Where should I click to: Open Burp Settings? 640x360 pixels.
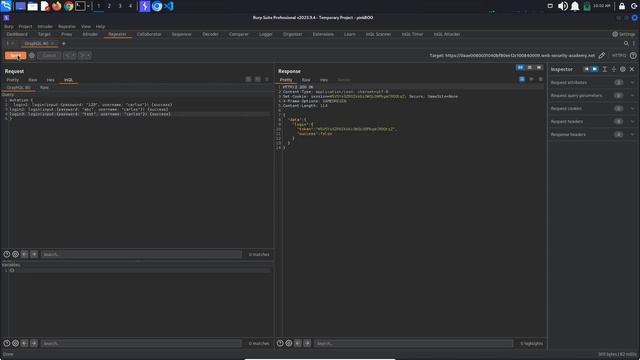click(x=623, y=34)
